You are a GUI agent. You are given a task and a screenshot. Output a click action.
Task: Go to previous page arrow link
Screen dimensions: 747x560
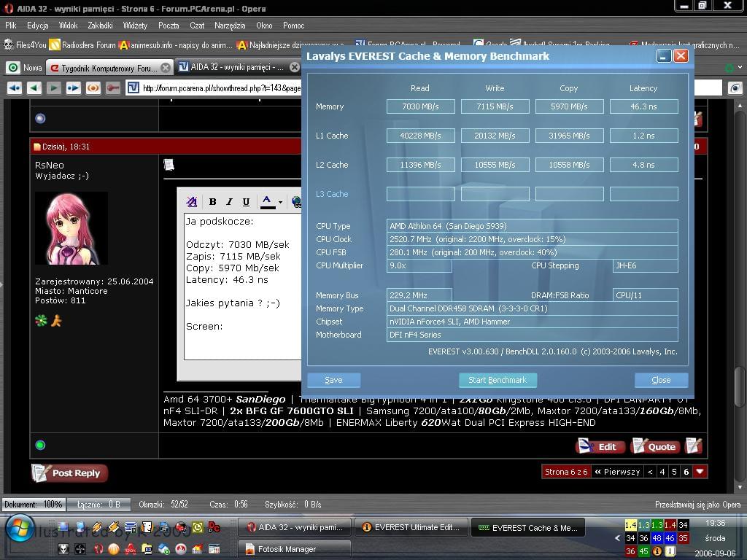coord(650,472)
